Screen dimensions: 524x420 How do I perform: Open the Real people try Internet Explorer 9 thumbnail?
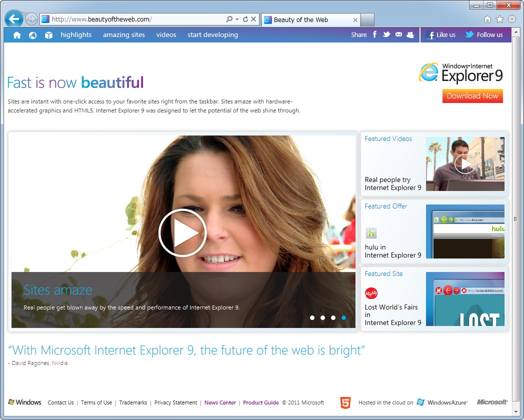pos(464,163)
